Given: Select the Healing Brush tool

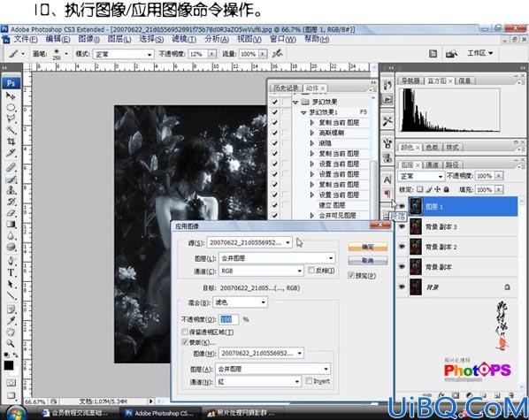Looking at the screenshot, I should (x=11, y=167).
